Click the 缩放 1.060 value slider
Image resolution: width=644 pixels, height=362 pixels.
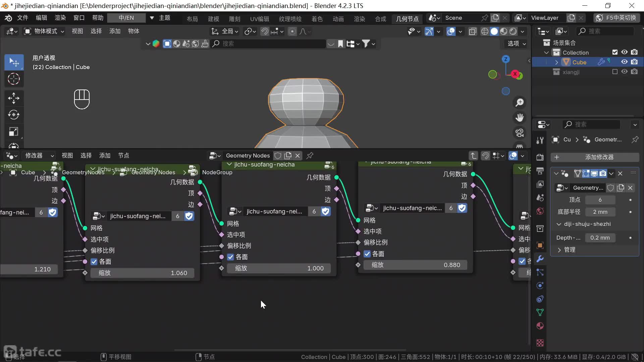(x=143, y=273)
